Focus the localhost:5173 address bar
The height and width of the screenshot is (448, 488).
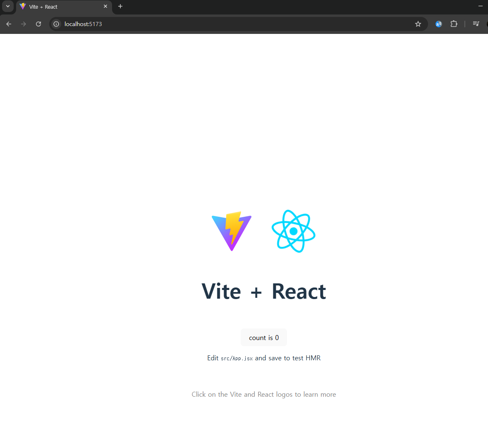pos(238,24)
